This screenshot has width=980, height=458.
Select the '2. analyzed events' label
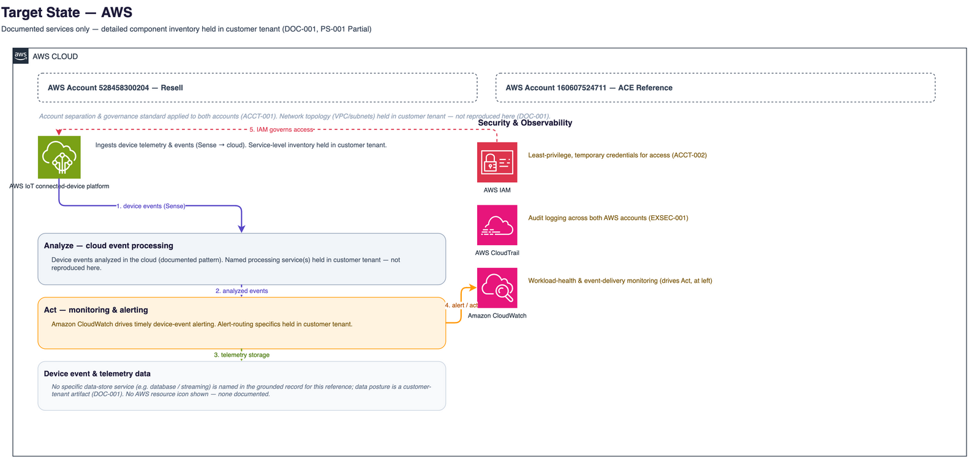pyautogui.click(x=241, y=291)
